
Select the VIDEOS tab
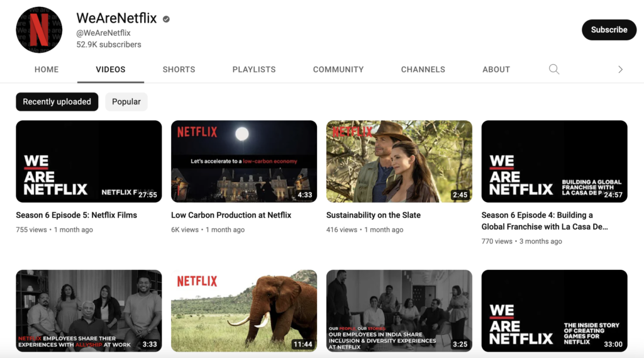111,69
